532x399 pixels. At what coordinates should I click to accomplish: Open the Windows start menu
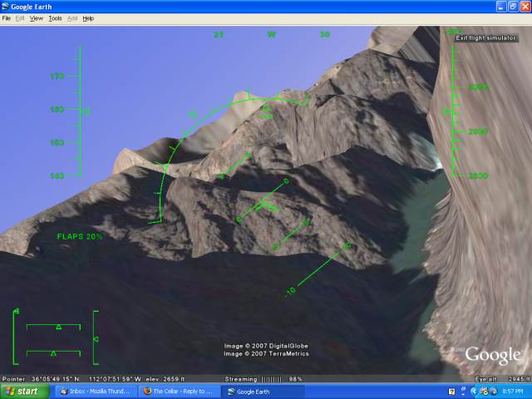(x=24, y=392)
